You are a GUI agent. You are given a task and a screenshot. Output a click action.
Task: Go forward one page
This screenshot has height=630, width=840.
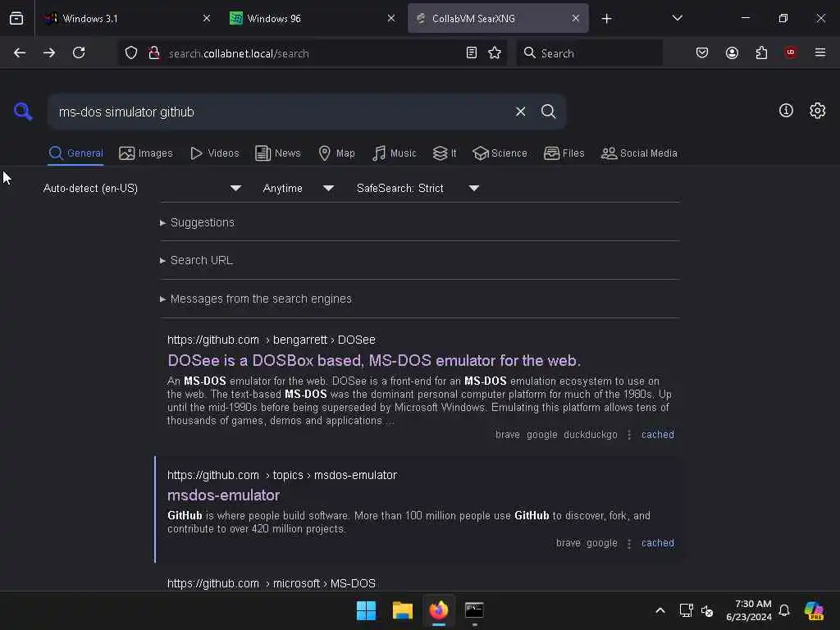(49, 53)
